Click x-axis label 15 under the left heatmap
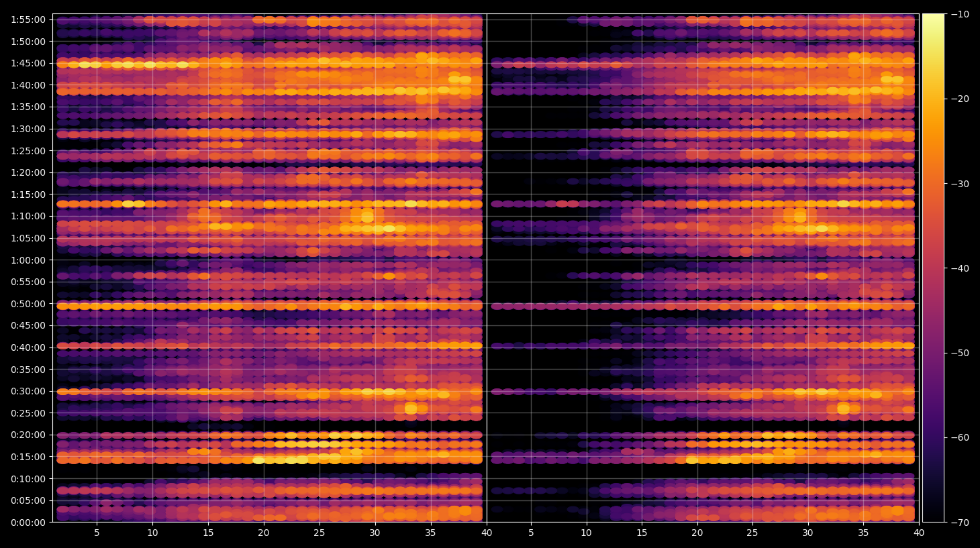The image size is (980, 548). click(208, 533)
